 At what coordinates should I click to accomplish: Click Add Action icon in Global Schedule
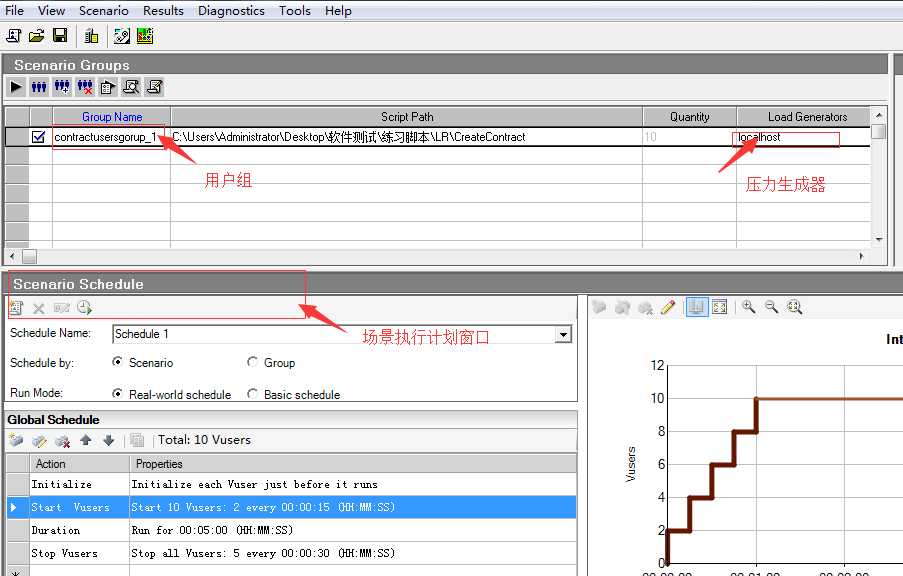coord(16,441)
